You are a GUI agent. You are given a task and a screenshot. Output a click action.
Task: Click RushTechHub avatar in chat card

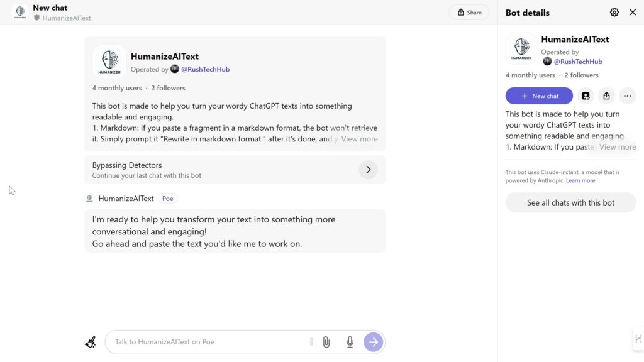click(175, 69)
